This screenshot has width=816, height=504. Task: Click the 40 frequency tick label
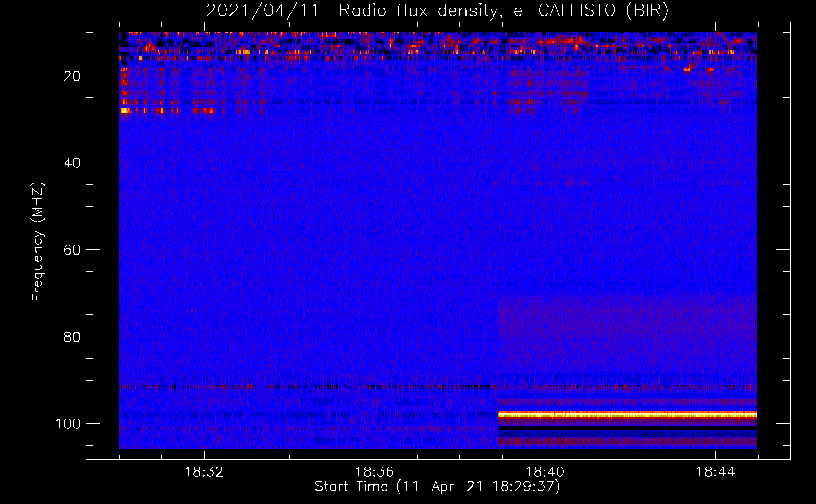pos(72,163)
